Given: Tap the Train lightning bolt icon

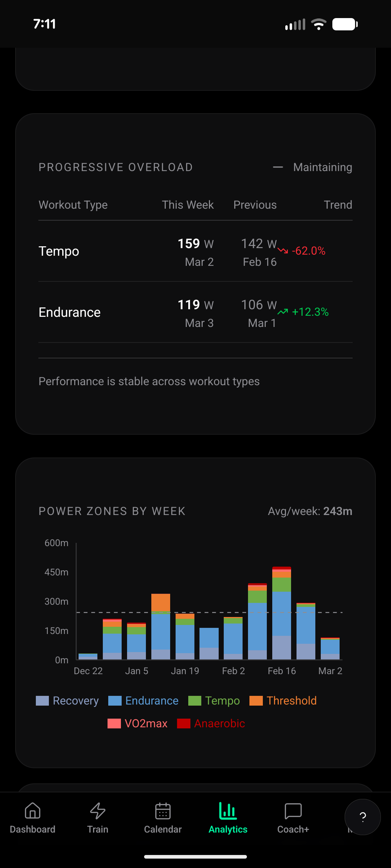Looking at the screenshot, I should point(98,811).
